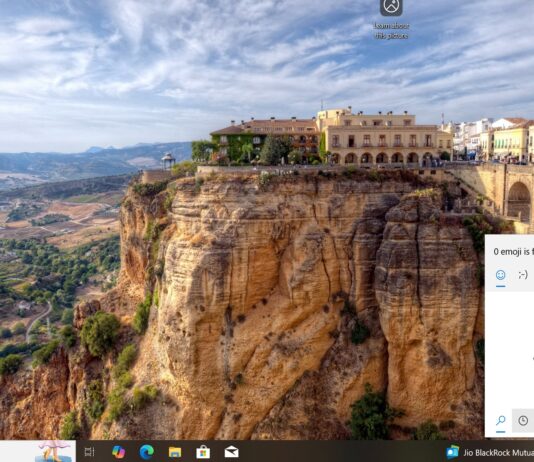Viewport: 534px width, 462px height.
Task: Open Task View from the taskbar
Action: coord(90,452)
